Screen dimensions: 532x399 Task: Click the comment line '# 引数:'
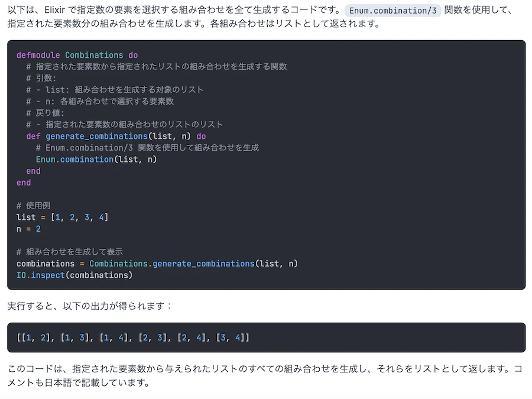tap(41, 78)
